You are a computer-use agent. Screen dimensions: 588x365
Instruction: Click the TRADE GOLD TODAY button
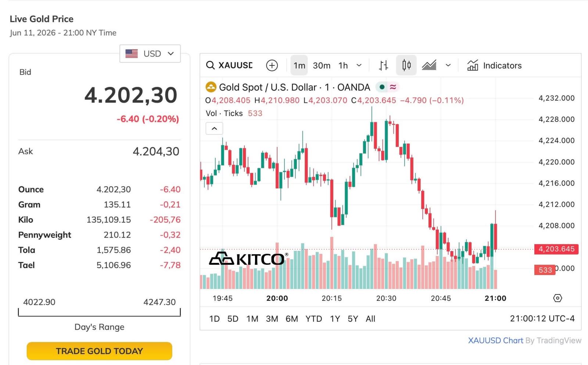tap(99, 351)
